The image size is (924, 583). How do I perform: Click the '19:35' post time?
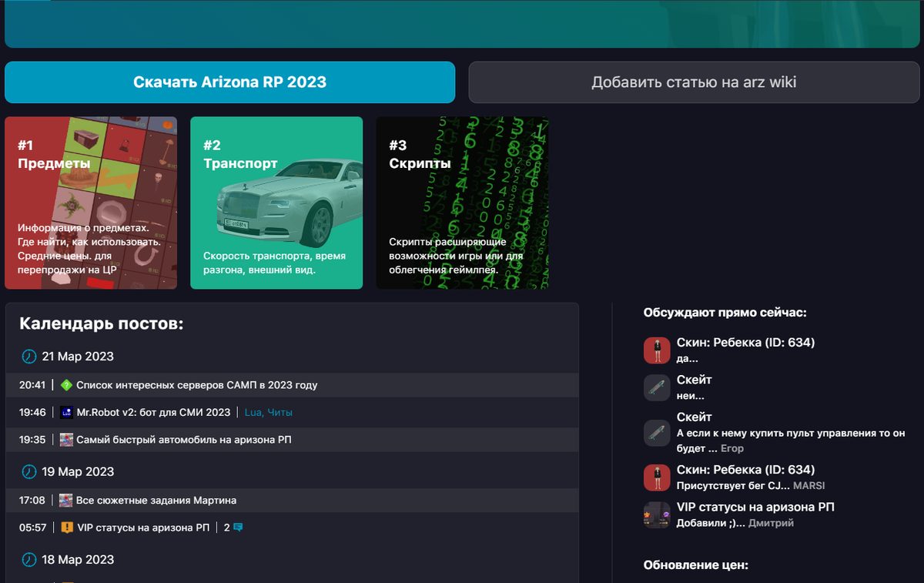pos(32,440)
